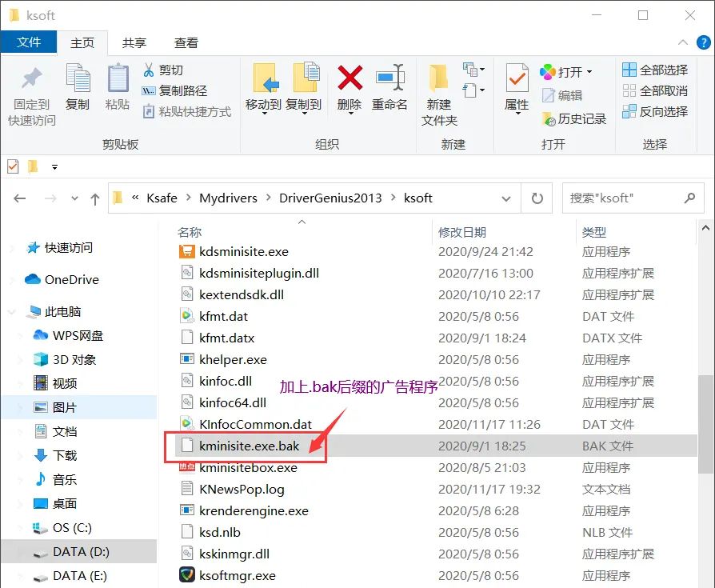Expand the Open (打开) dropdown arrow

(589, 72)
